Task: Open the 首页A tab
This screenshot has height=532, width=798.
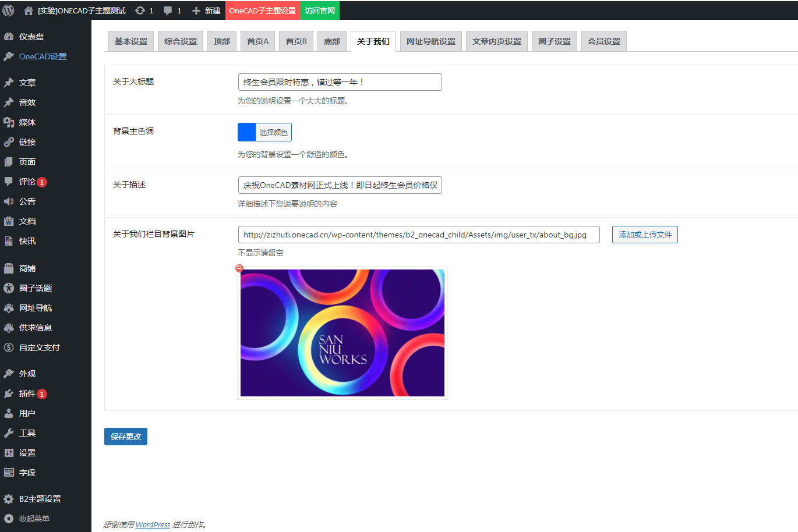Action: tap(258, 41)
